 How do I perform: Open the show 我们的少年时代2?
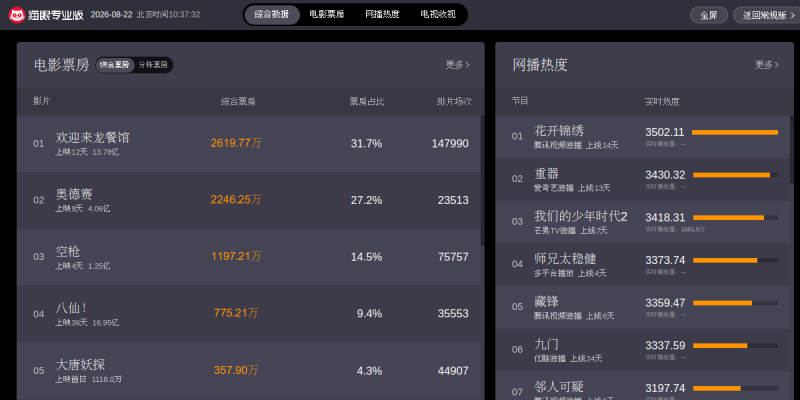click(x=581, y=216)
